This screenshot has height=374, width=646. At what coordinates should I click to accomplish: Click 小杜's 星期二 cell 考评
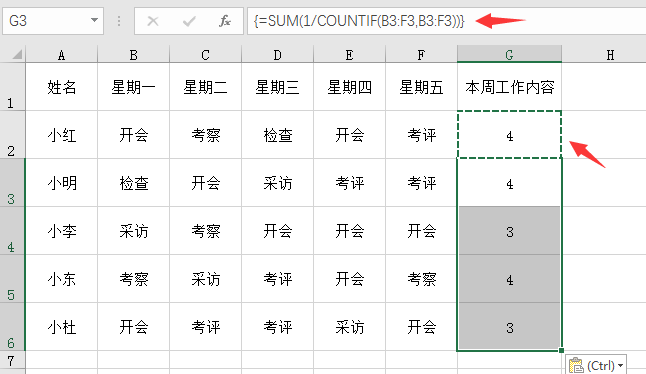point(205,327)
